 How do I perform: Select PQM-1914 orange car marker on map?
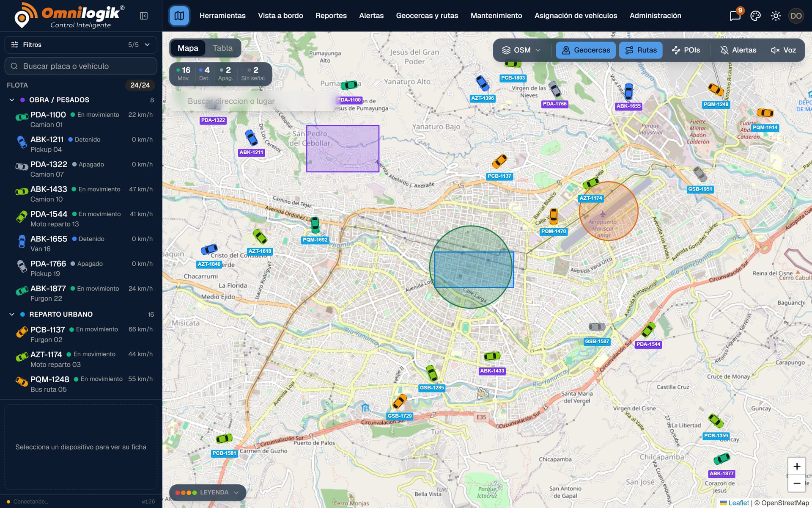[765, 113]
